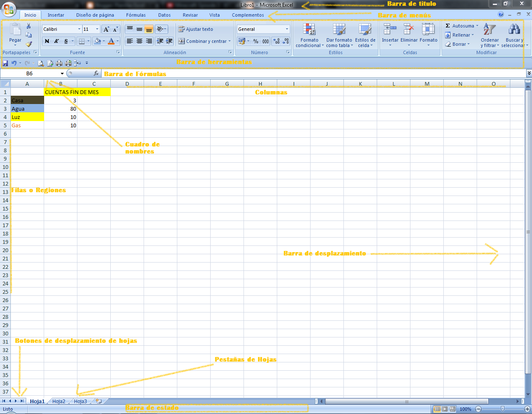The width and height of the screenshot is (532, 414).
Task: Open the Revisar ribbon tab
Action: (190, 15)
